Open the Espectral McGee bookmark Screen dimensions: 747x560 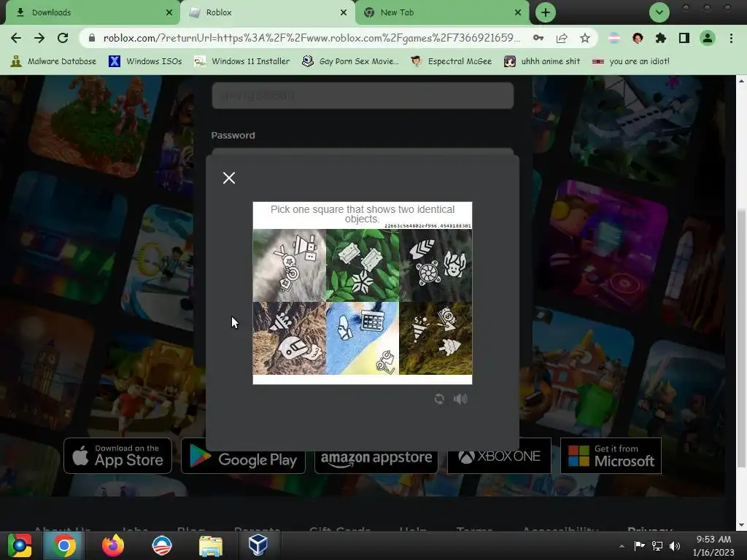click(x=451, y=61)
